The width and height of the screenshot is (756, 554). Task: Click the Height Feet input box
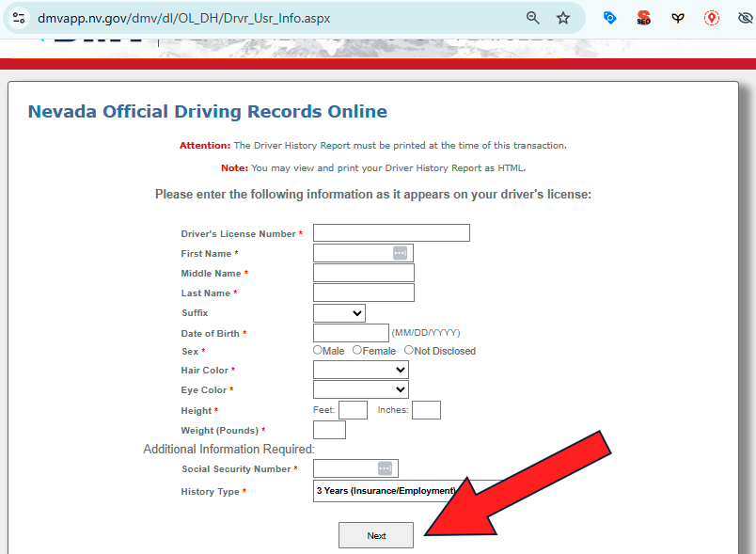353,410
